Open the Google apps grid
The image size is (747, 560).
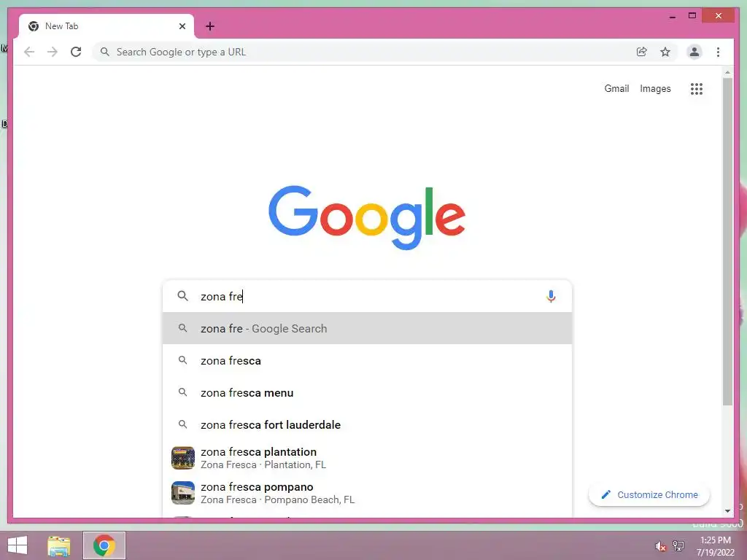(697, 88)
